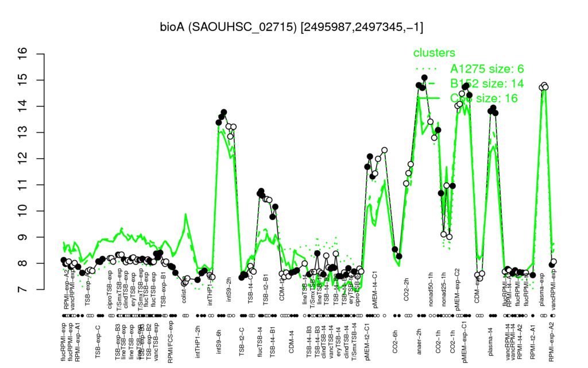Click x-axis label 'pMEM-exp-C2'
This screenshot has height=368, width=588.
458,289
